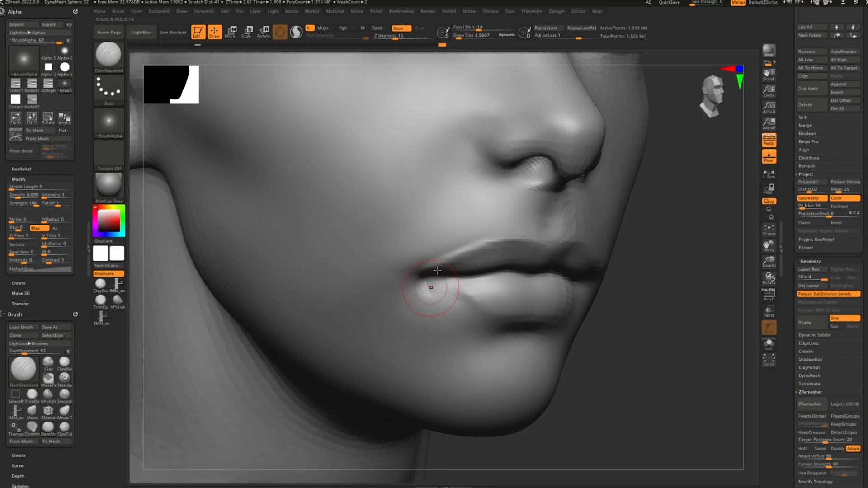Open the BrushAlpha alpha picker in shelf
The width and height of the screenshot is (868, 488).
108,123
